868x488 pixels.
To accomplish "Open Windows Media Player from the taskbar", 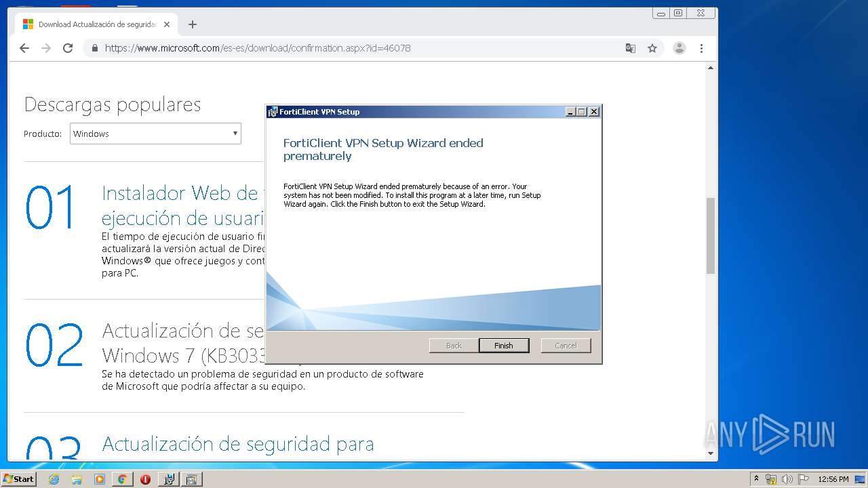I will pyautogui.click(x=100, y=479).
